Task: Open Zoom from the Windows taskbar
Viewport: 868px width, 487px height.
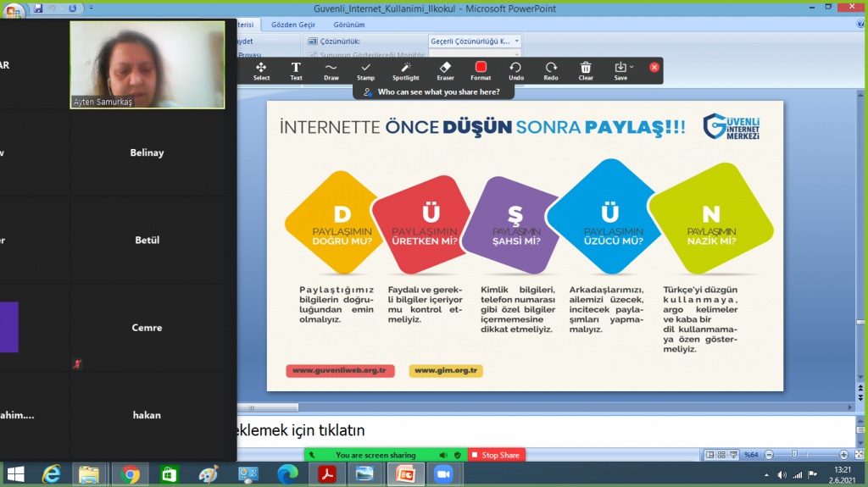Action: click(x=442, y=474)
